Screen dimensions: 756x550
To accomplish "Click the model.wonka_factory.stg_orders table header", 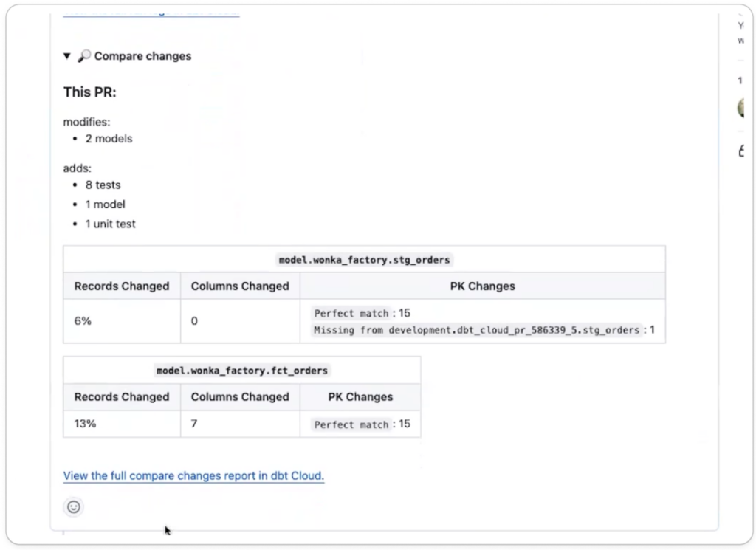I will point(363,258).
